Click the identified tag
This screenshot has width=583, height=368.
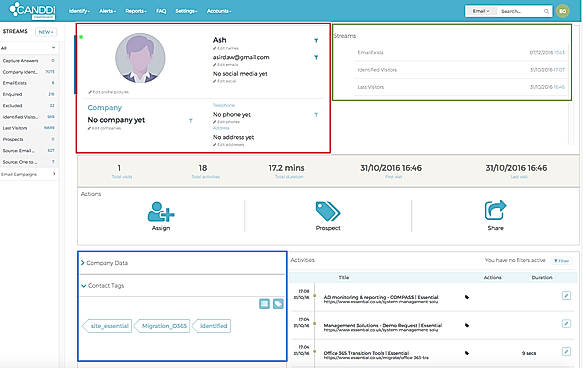[x=212, y=326]
